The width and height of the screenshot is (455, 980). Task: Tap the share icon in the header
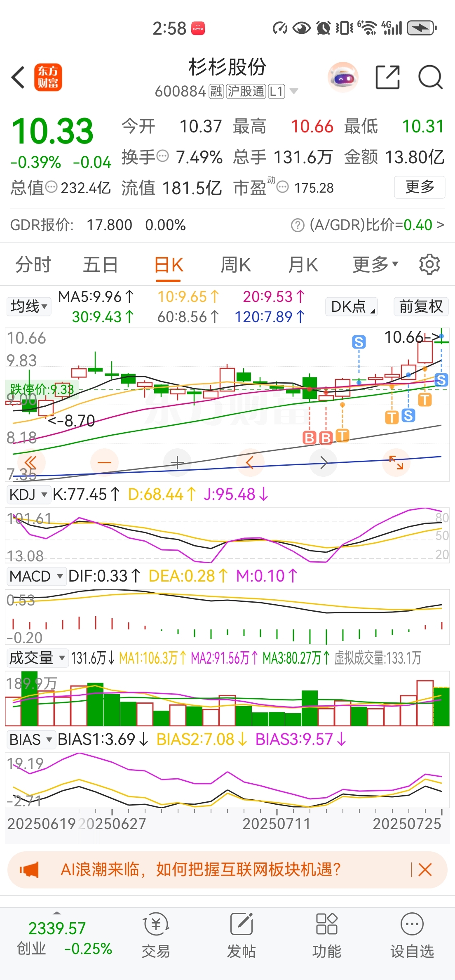[388, 77]
